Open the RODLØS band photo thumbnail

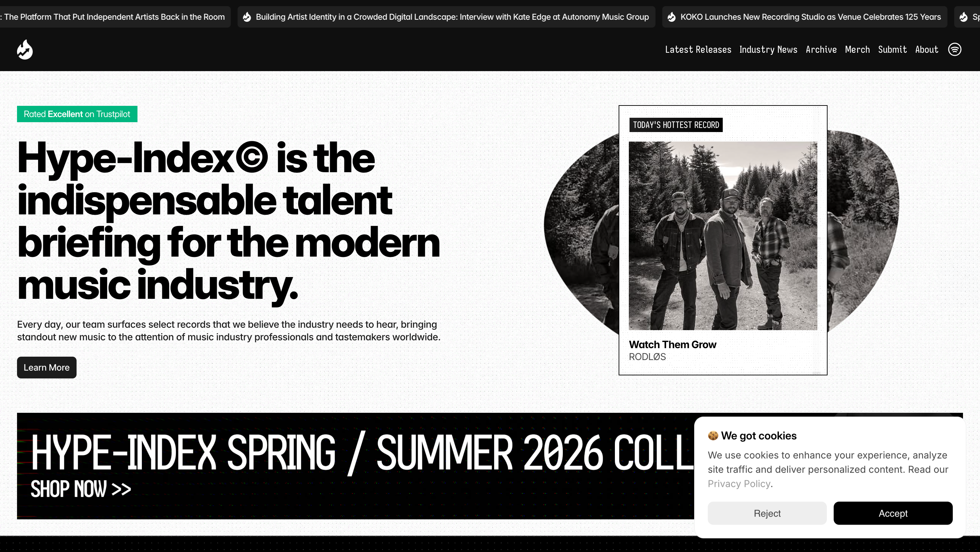point(723,236)
